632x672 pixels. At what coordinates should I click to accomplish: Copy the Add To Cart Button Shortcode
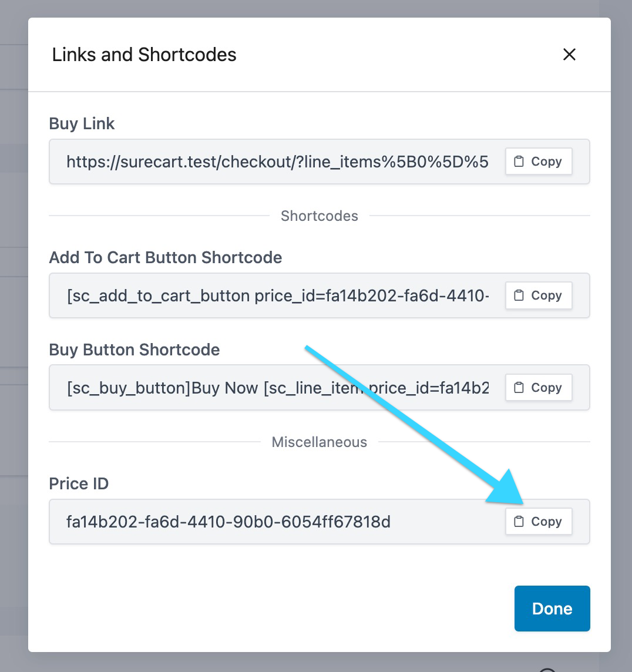coord(538,295)
